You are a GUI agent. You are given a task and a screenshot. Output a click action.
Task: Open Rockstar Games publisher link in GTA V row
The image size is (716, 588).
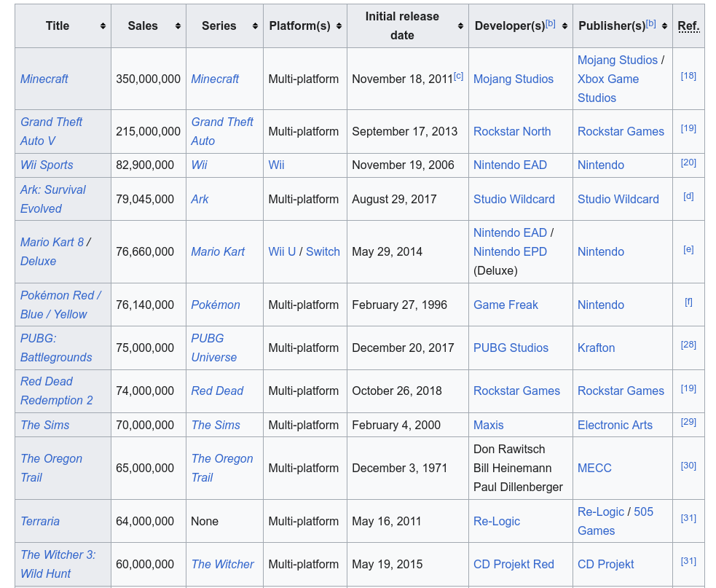coord(621,132)
